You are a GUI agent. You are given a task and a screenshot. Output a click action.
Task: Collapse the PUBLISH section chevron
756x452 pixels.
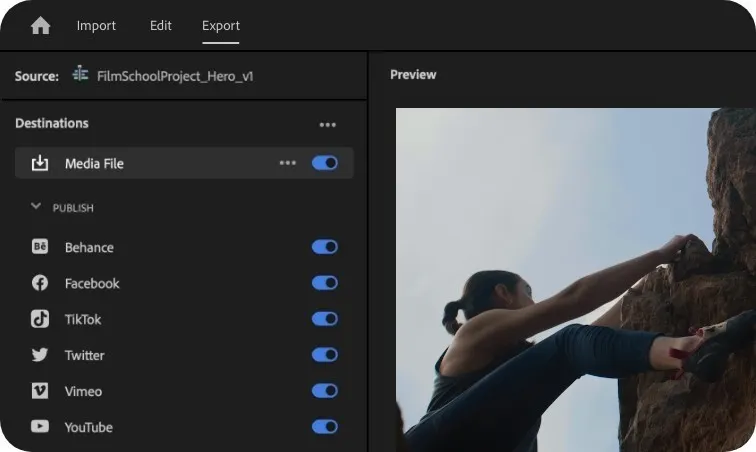[36, 206]
